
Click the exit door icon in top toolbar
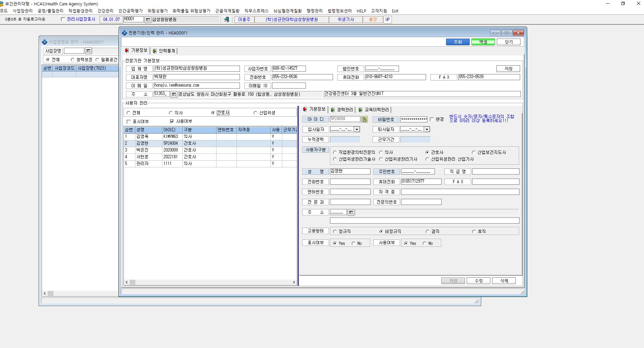pyautogui.click(x=226, y=20)
